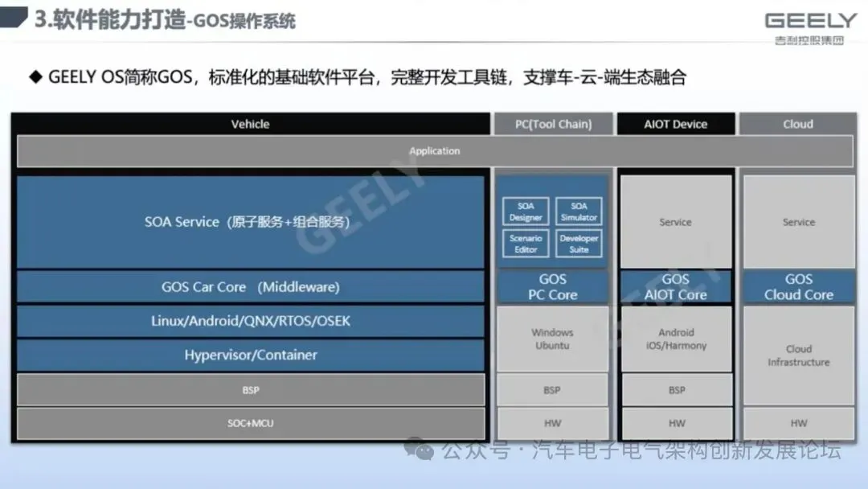The image size is (868, 489).
Task: Choose the 'SOA Designer' tool box
Action: [x=526, y=212]
